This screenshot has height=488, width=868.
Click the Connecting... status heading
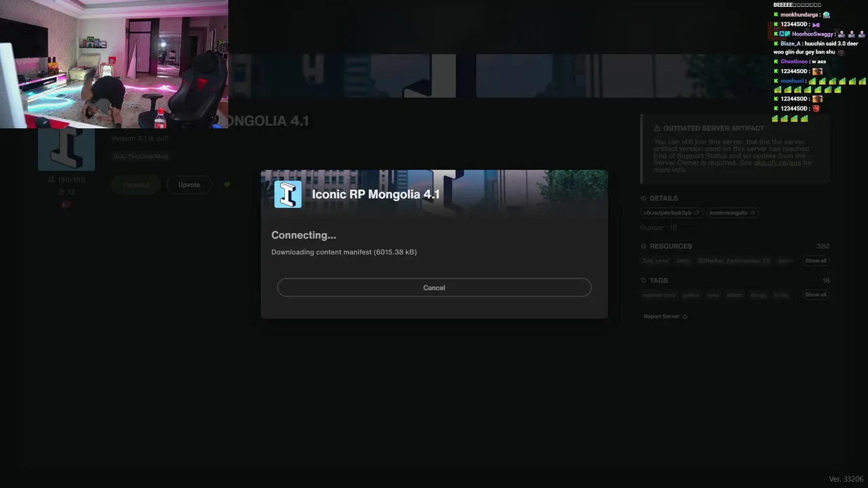(304, 235)
